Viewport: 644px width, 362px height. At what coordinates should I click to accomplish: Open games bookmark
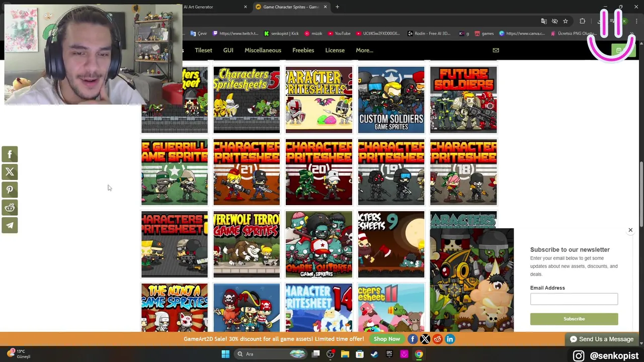pos(484,34)
